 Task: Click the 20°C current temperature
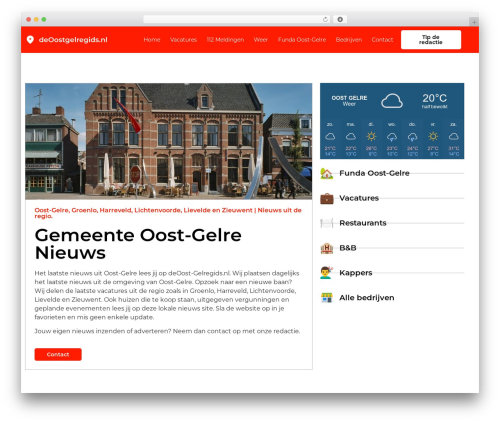pos(435,98)
